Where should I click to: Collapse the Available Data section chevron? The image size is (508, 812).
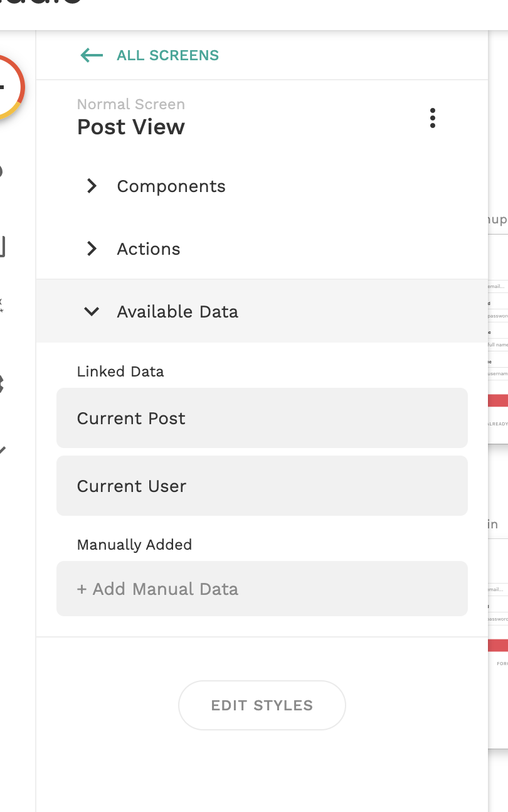tap(92, 311)
